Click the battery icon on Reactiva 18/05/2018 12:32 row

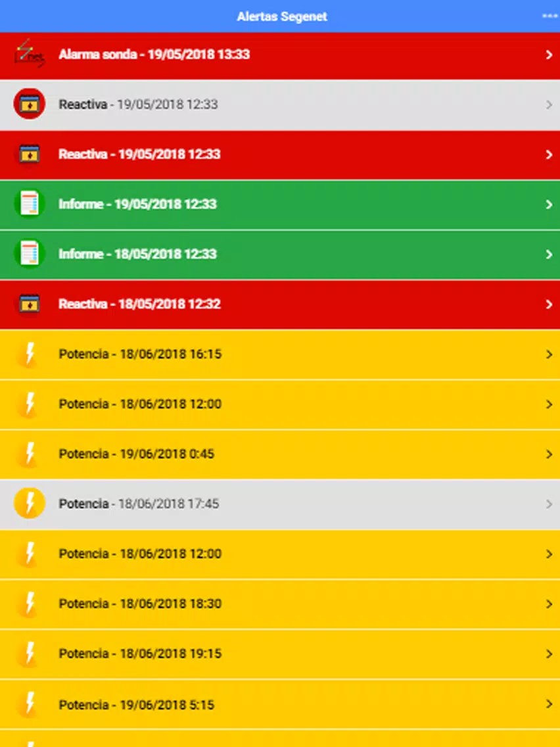30,304
